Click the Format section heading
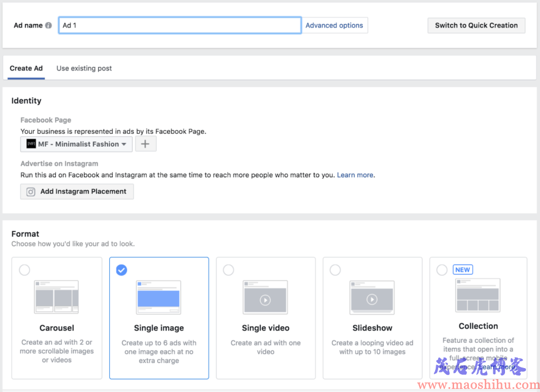This screenshot has width=540, height=392. coord(25,234)
